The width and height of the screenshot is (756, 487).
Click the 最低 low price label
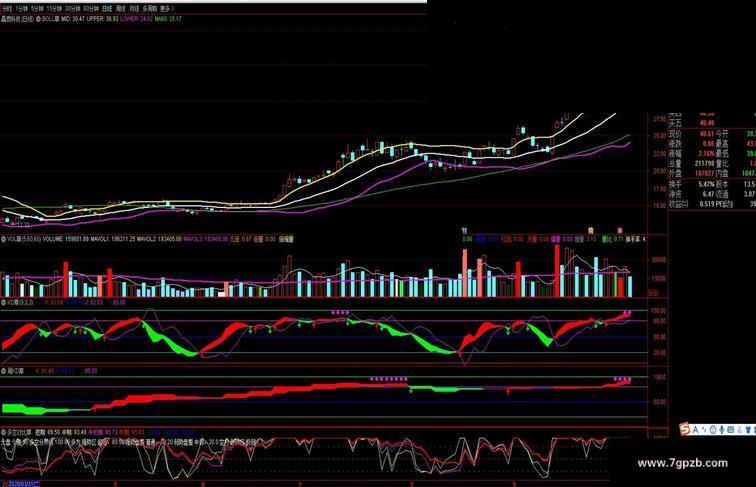722,153
